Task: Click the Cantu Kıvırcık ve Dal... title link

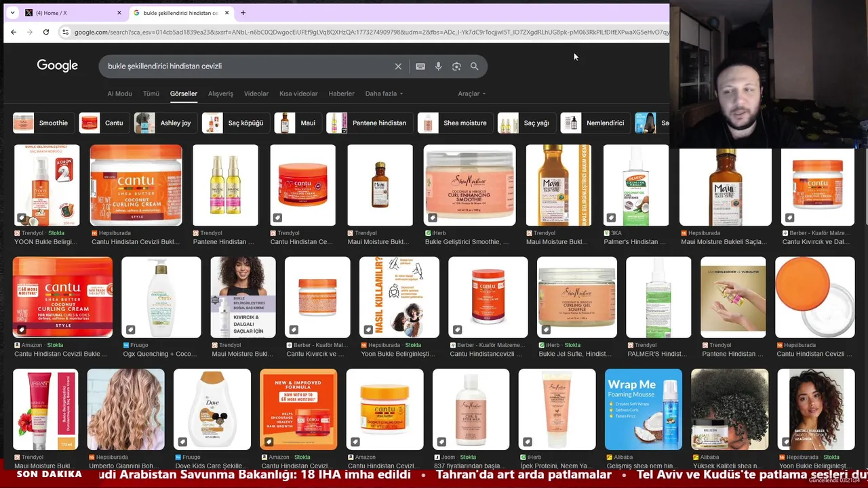Action: pos(816,242)
